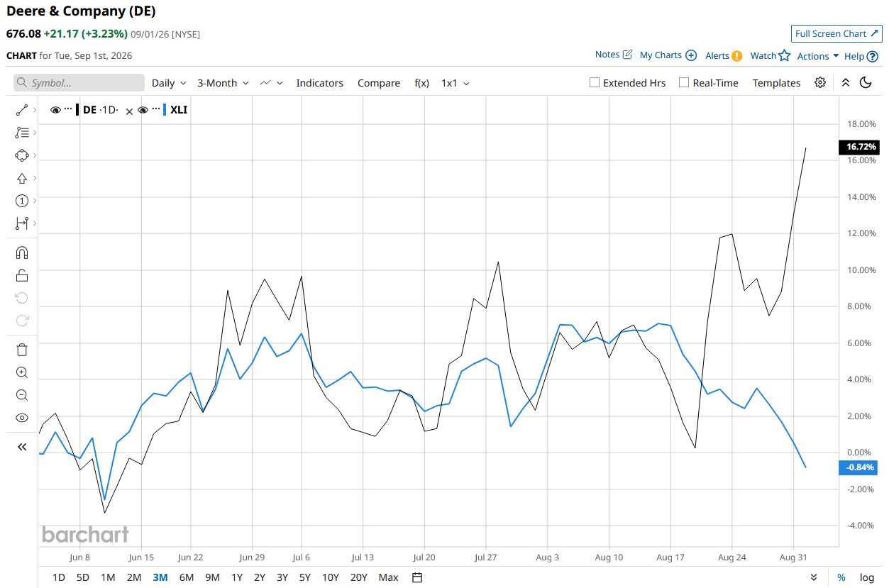Open the 3-Month period dropdown
The image size is (889, 588).
pyautogui.click(x=223, y=83)
